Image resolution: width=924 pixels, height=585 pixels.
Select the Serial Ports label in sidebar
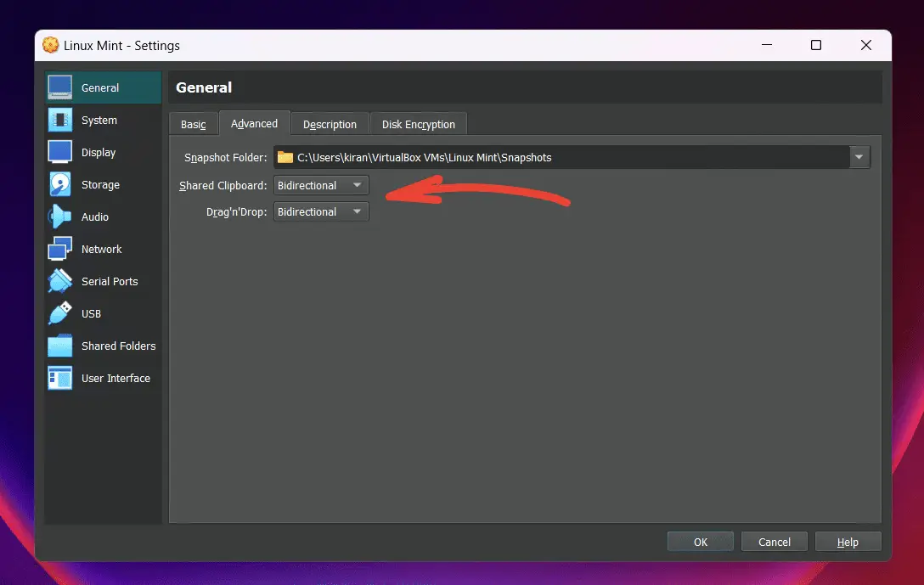coord(110,282)
